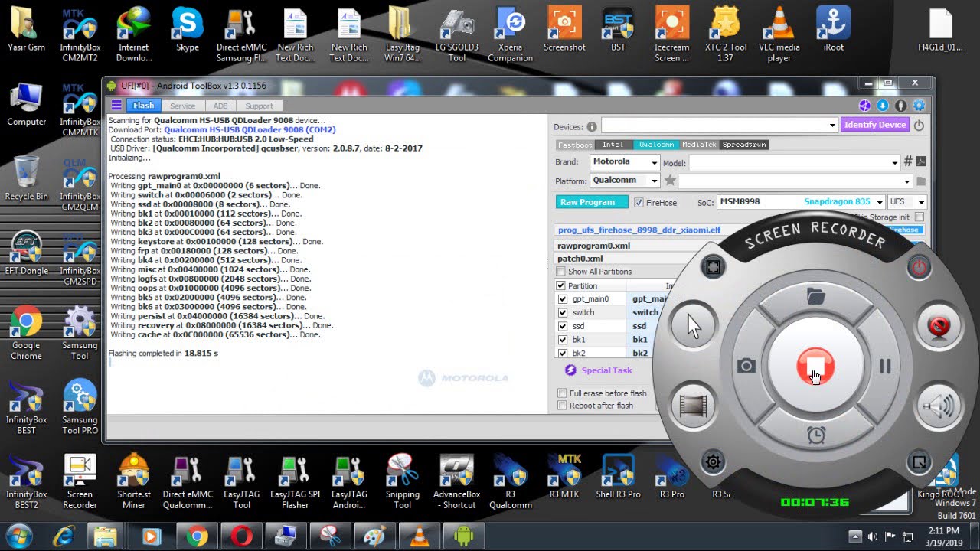Toggle the webcam button in Screen Recorder
Screen dimensions: 980x551
point(939,326)
